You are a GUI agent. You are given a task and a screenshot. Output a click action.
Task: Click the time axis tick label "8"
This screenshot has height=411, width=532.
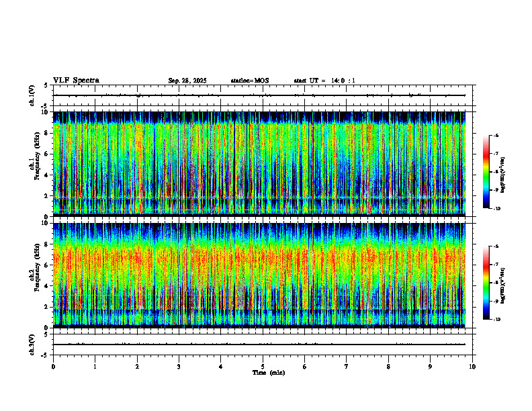click(x=388, y=367)
